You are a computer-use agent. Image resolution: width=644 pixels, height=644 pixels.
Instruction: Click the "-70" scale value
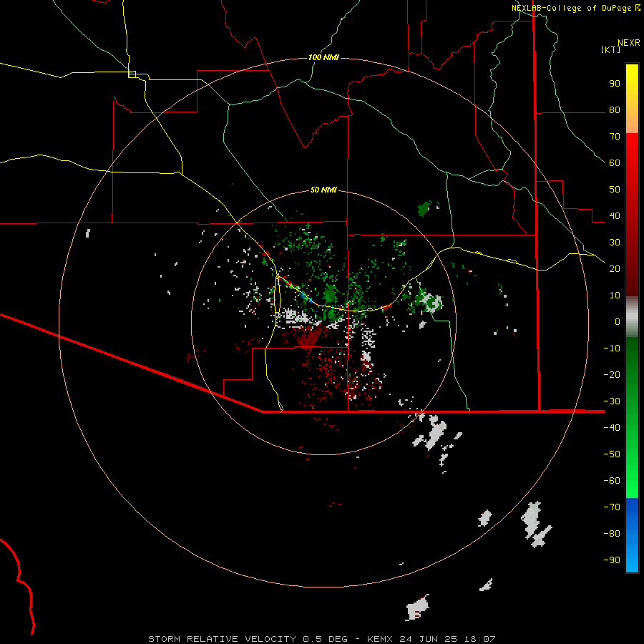point(612,507)
